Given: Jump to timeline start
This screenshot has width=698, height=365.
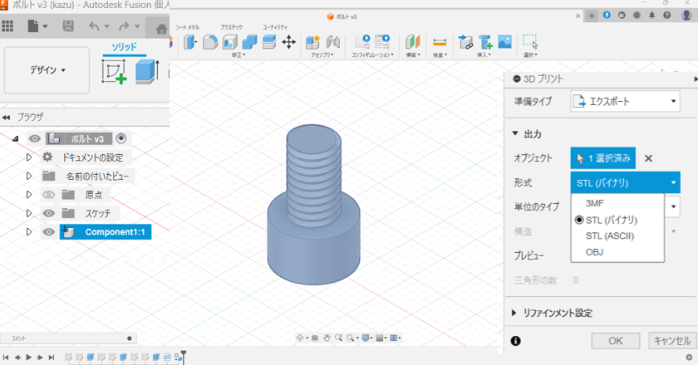Looking at the screenshot, I should 6,357.
